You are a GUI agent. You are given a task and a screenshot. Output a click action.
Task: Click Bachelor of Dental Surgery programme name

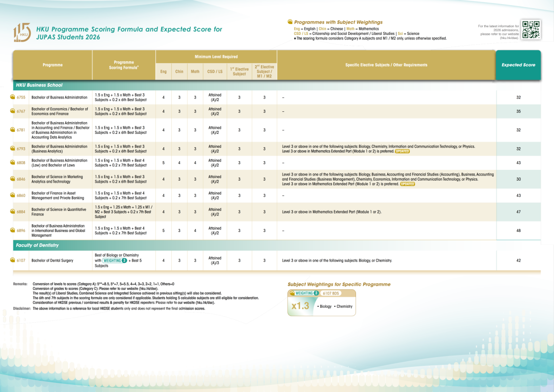[x=52, y=261]
